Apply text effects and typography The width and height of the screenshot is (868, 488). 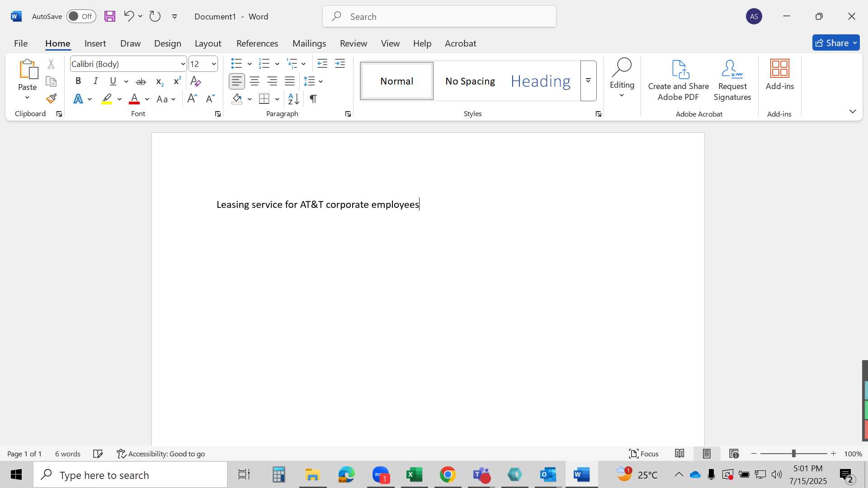click(78, 99)
